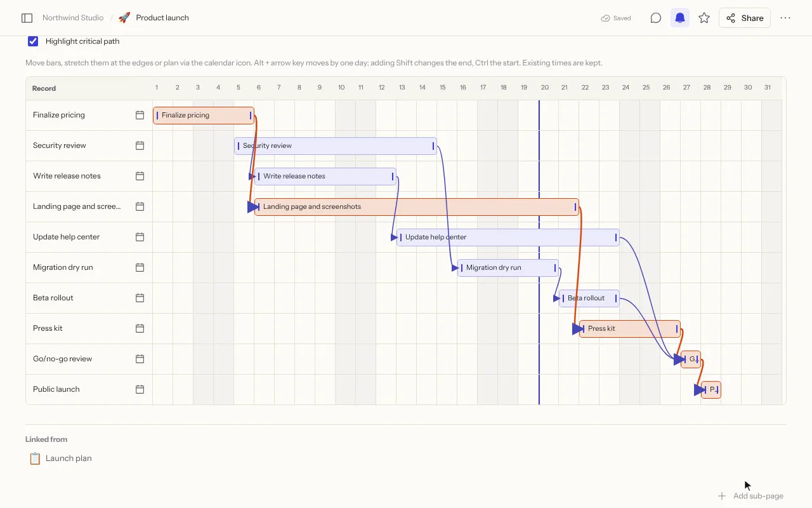Select the Security review gantt bar
Screen dimensions: 812x508
(x=336, y=146)
